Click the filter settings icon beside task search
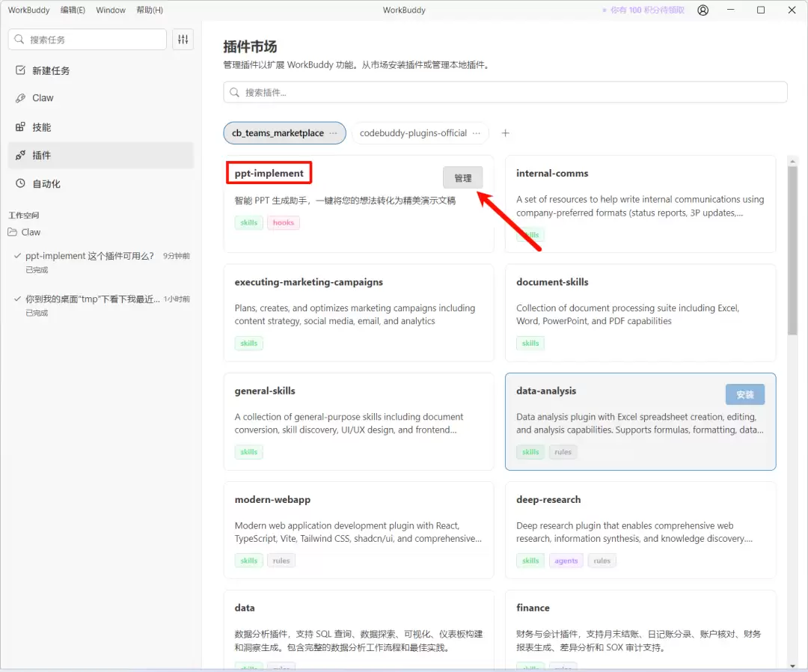This screenshot has width=808, height=672. pos(183,40)
